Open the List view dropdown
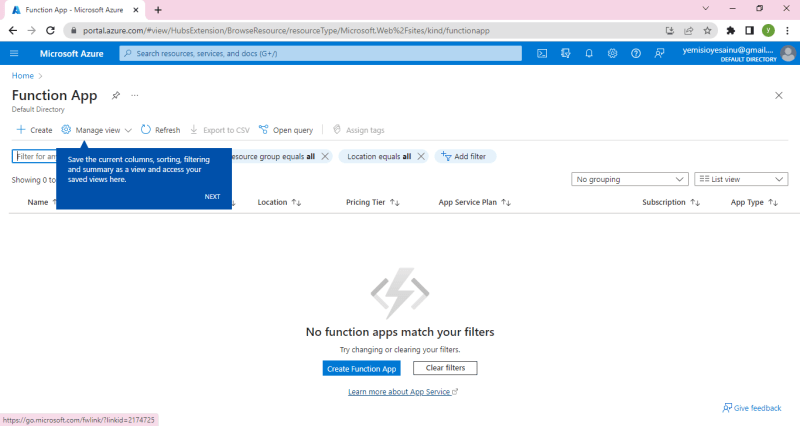 point(741,179)
